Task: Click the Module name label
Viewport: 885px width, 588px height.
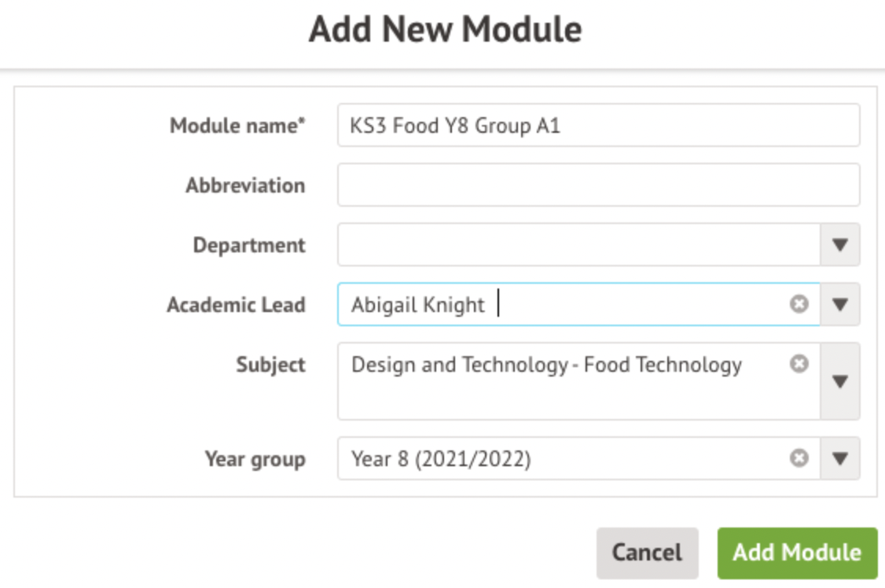Action: (x=237, y=126)
